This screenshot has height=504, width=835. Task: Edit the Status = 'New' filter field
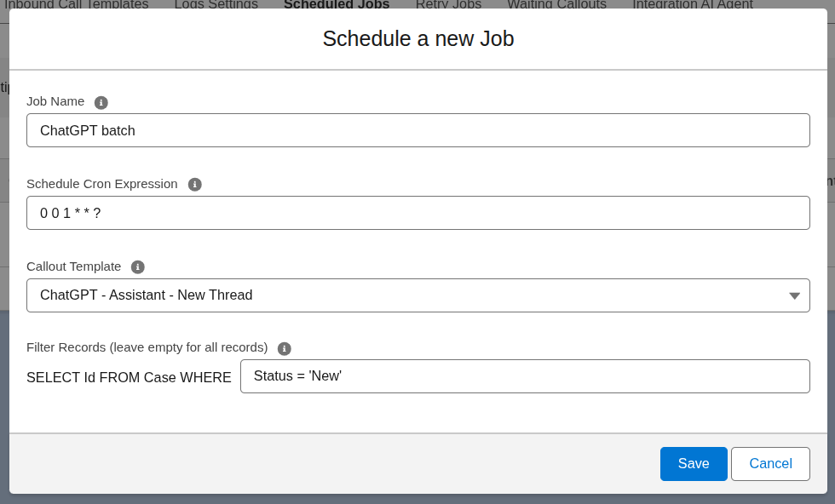coord(524,376)
